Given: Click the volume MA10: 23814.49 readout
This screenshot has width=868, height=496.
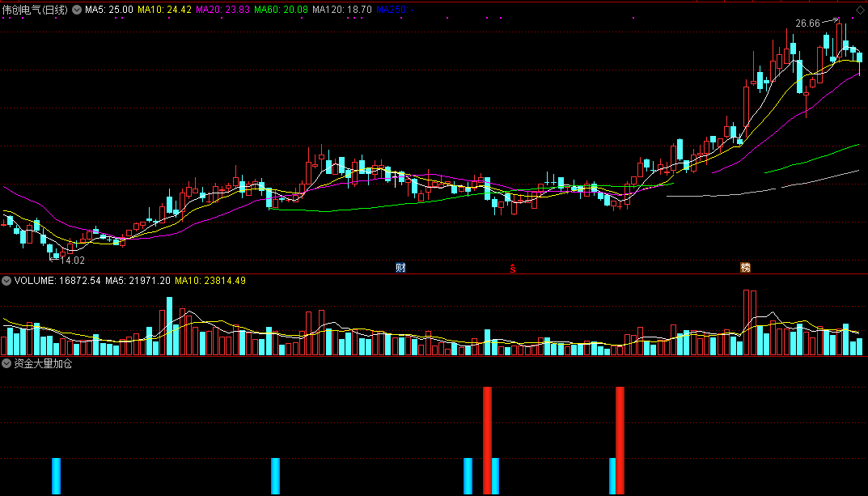Looking at the screenshot, I should coord(210,281).
